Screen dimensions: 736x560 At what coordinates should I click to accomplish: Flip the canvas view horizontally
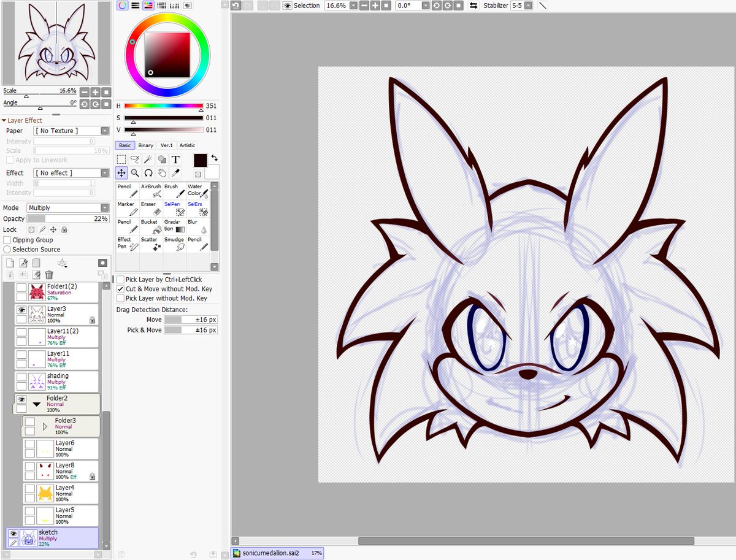point(473,6)
